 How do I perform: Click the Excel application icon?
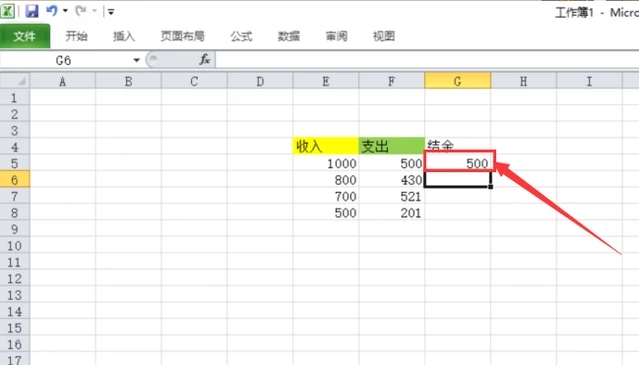click(7, 11)
